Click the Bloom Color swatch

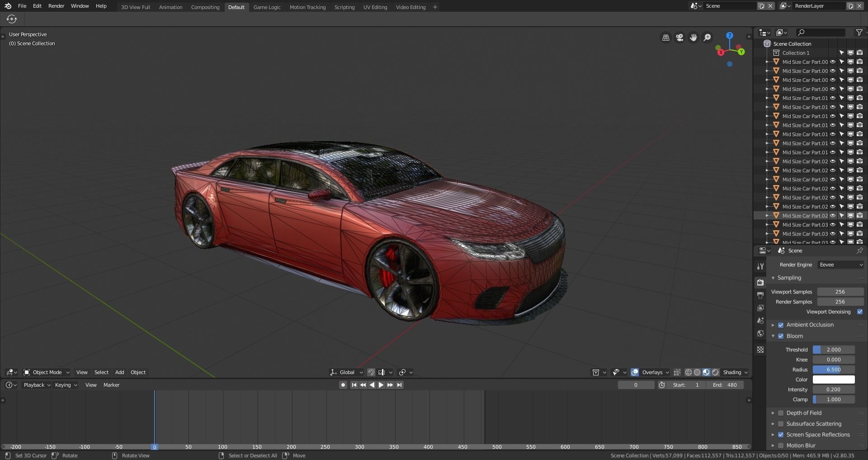pos(834,379)
